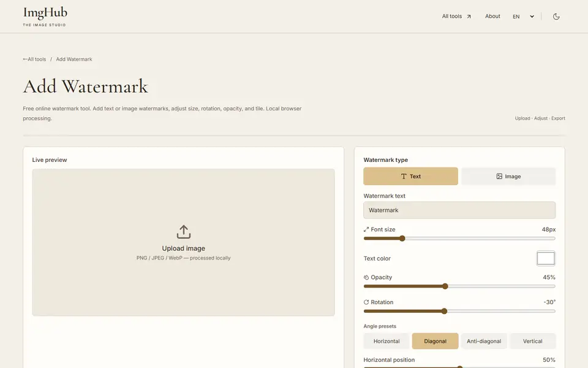Open the EN language dropdown
This screenshot has width=588, height=368.
coord(523,17)
